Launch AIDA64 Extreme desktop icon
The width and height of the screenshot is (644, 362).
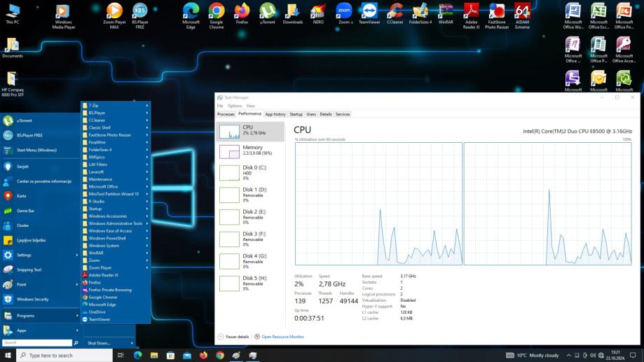(522, 16)
